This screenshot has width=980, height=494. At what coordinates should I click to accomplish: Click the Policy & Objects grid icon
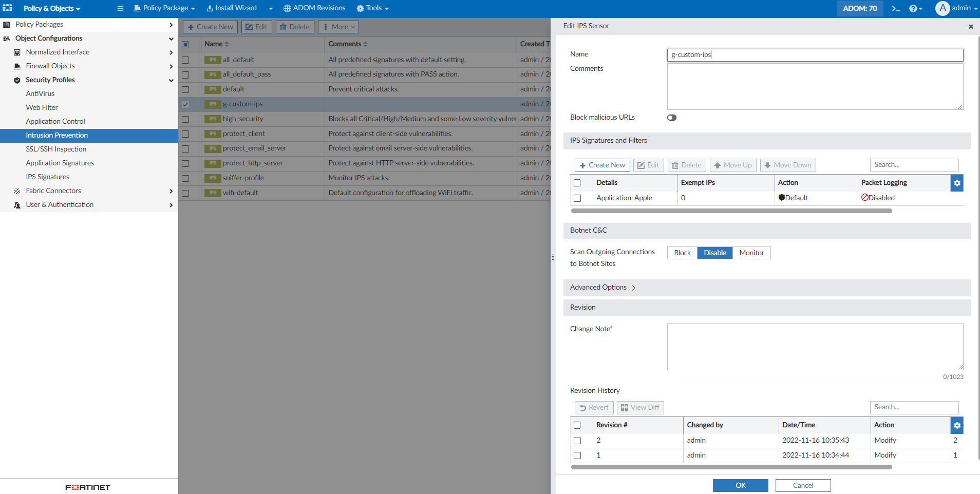[x=8, y=8]
